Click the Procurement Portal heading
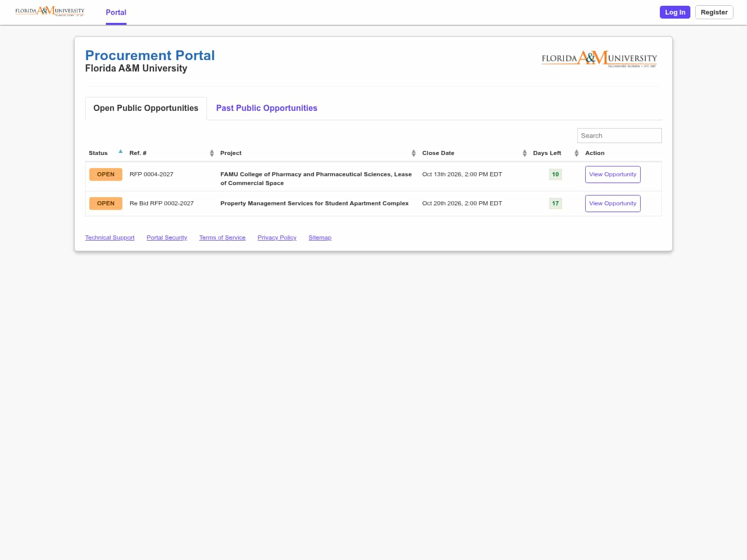The width and height of the screenshot is (747, 560). pyautogui.click(x=150, y=55)
